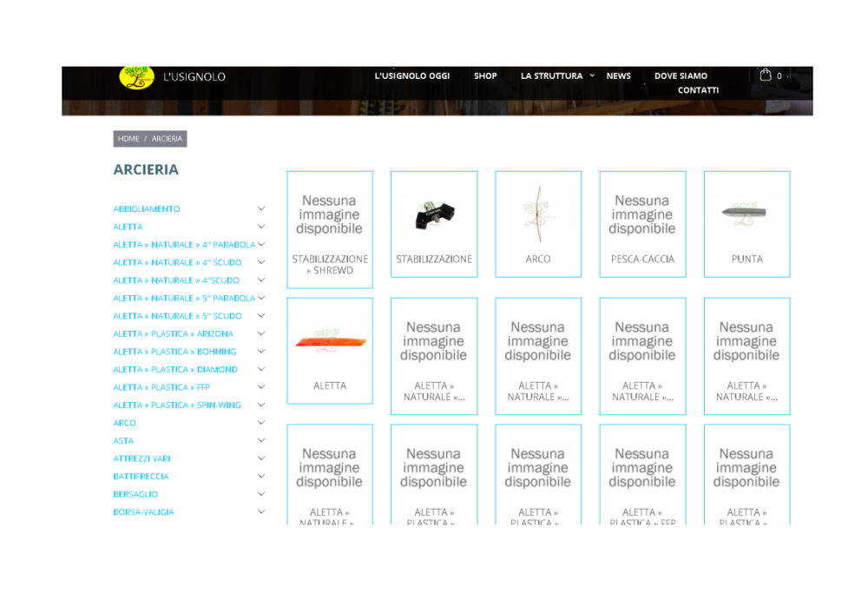Click the L'Usignolo yellow tree logo

tap(137, 77)
